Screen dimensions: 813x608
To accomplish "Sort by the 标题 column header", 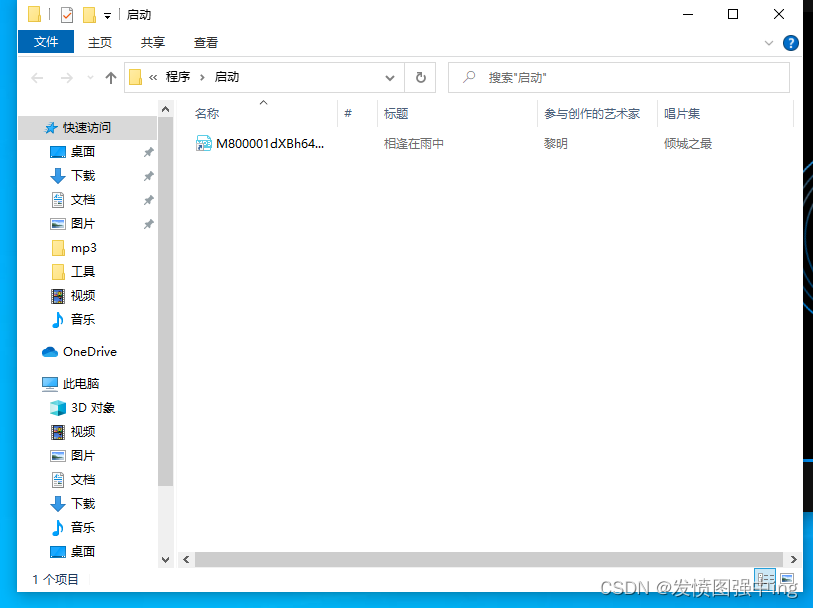I will coord(396,114).
